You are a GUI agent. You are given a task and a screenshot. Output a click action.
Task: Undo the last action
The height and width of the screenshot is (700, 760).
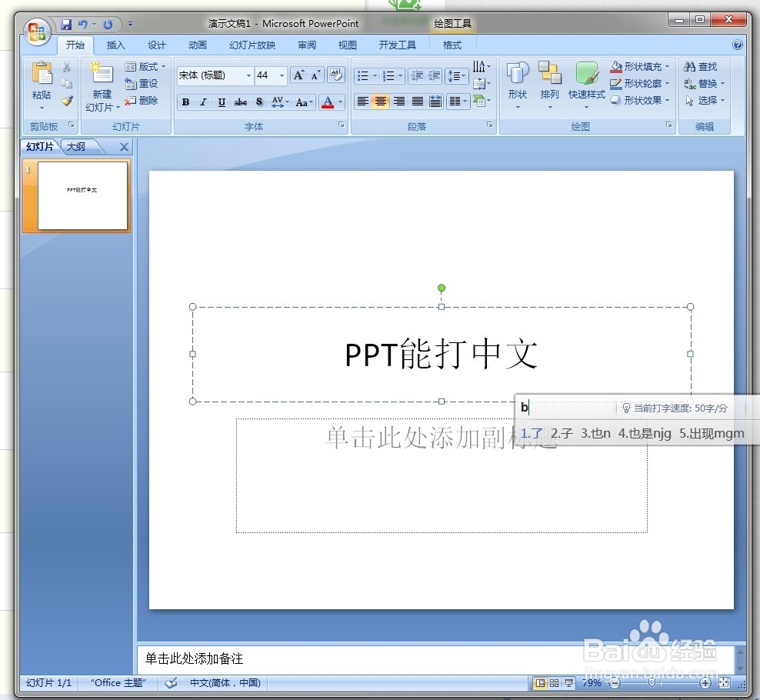click(x=83, y=24)
